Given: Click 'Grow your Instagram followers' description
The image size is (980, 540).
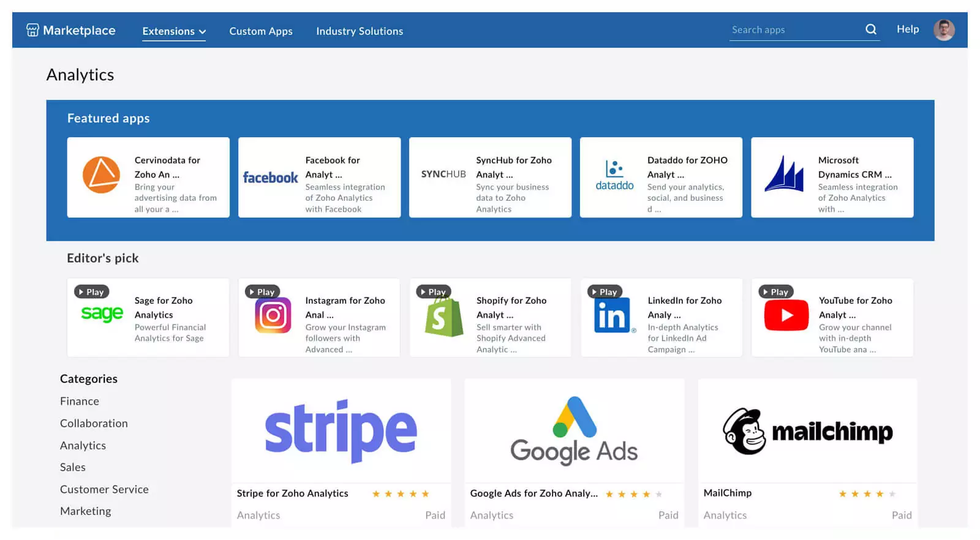Looking at the screenshot, I should click(x=345, y=339).
